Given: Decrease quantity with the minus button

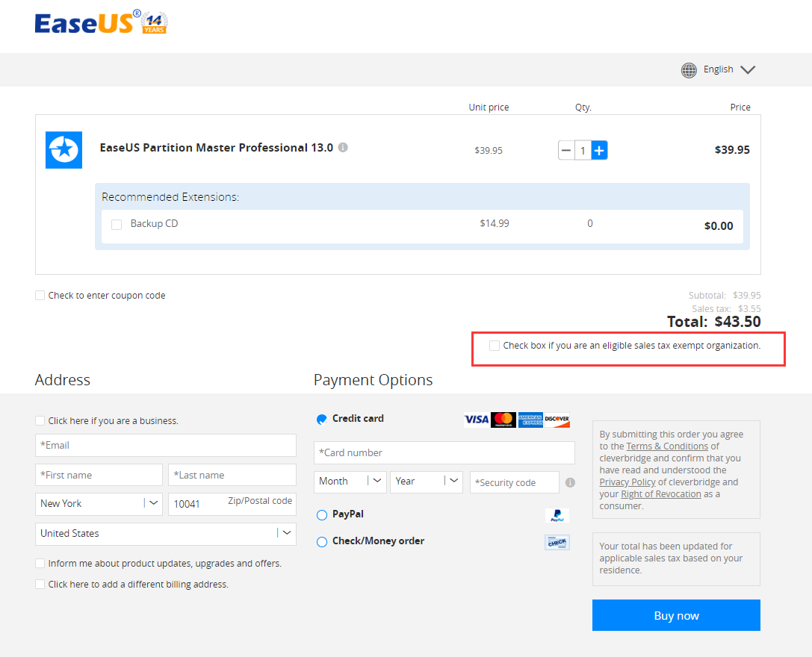Looking at the screenshot, I should pyautogui.click(x=566, y=151).
